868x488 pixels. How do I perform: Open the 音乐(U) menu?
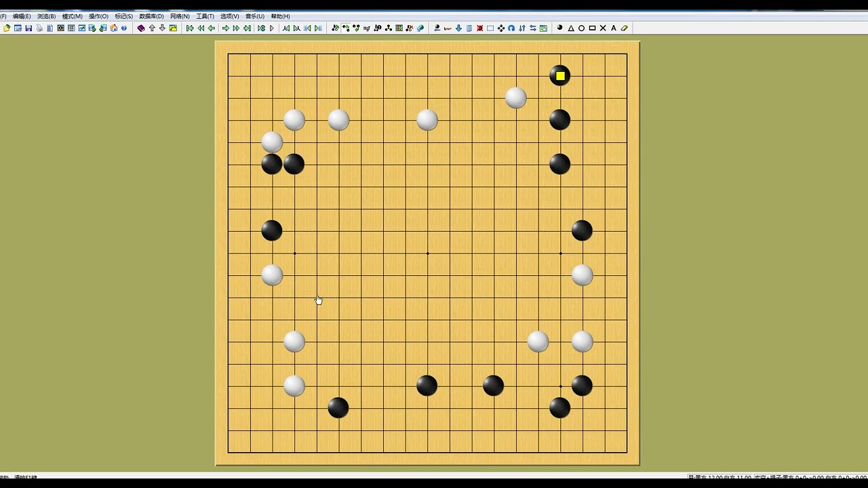[x=255, y=16]
